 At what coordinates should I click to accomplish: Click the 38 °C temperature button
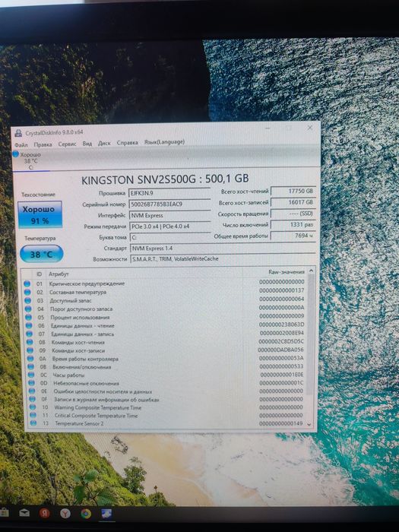coord(41,254)
